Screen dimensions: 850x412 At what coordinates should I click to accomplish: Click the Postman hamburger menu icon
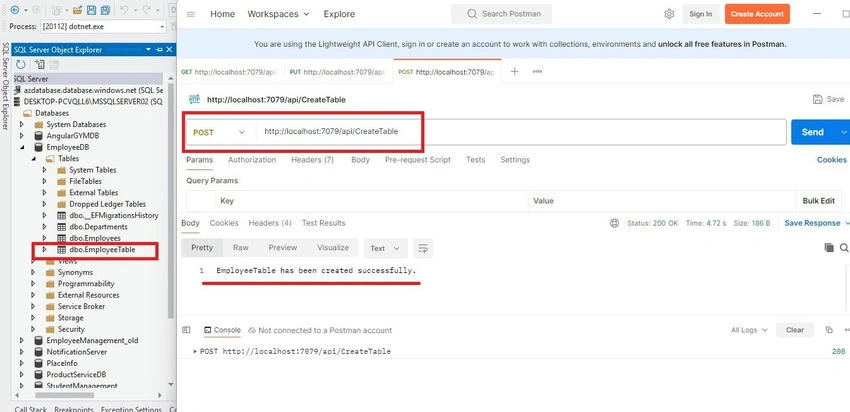click(191, 14)
